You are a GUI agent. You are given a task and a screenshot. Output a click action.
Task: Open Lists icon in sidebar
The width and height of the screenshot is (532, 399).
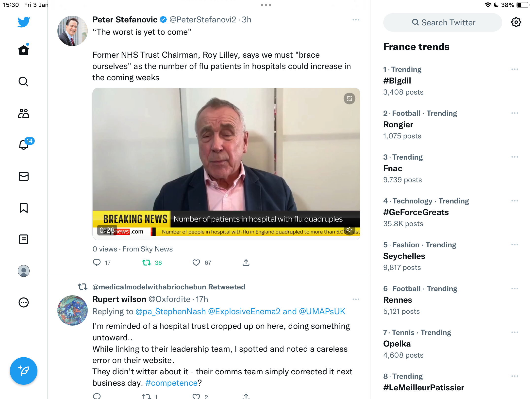pos(24,239)
